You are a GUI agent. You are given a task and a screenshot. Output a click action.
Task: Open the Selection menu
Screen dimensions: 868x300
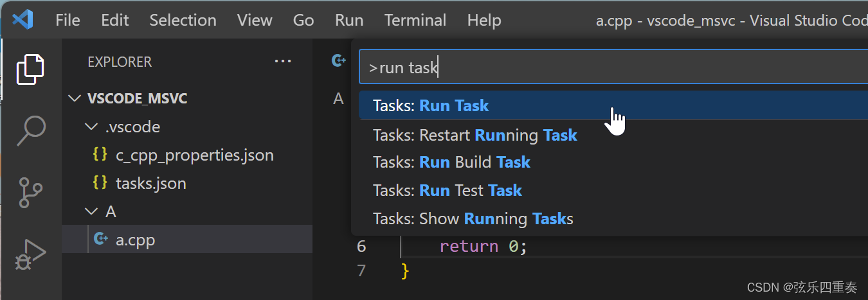[183, 20]
